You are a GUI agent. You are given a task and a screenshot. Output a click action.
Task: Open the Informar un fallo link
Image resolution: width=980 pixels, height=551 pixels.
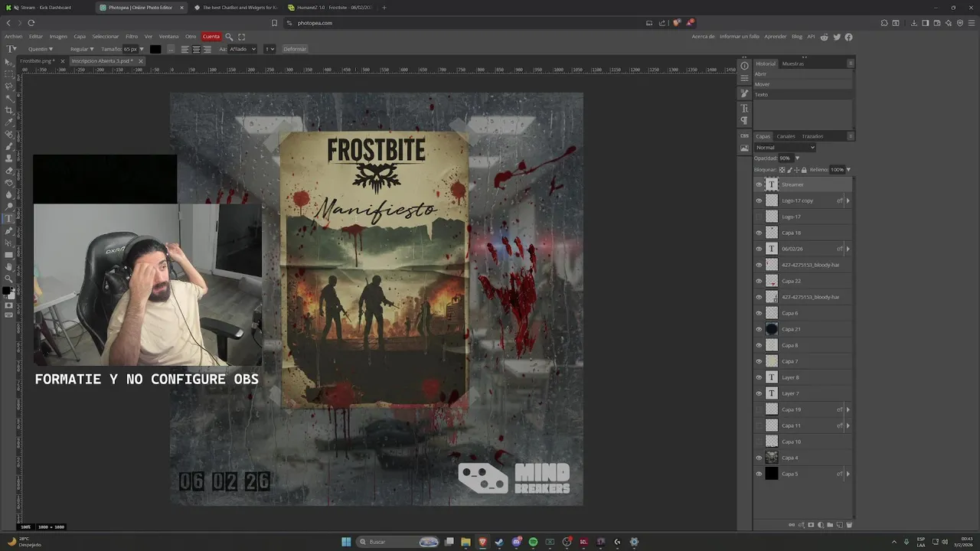click(x=740, y=37)
